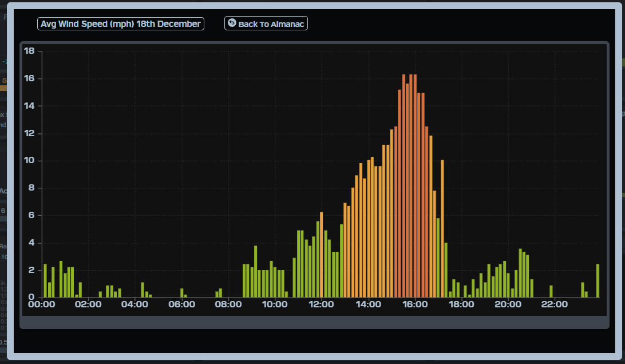
Task: Click the 18:00 x-axis time label
Action: 461,304
